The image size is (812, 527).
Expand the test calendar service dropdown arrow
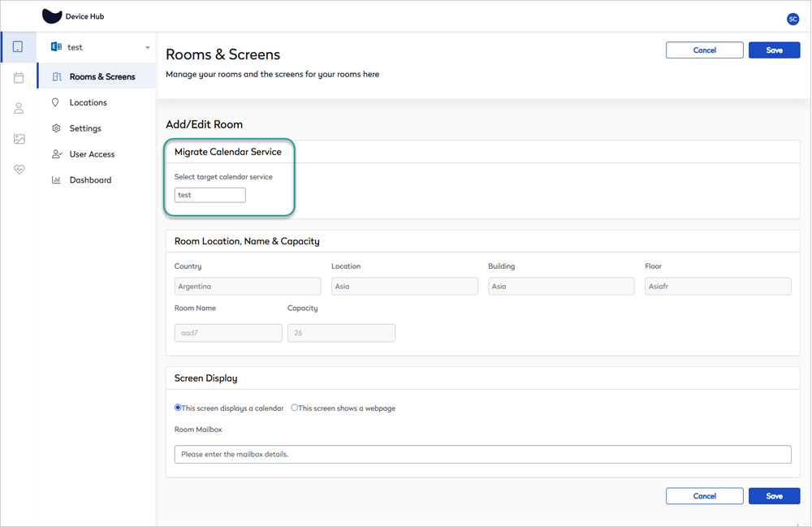[148, 48]
